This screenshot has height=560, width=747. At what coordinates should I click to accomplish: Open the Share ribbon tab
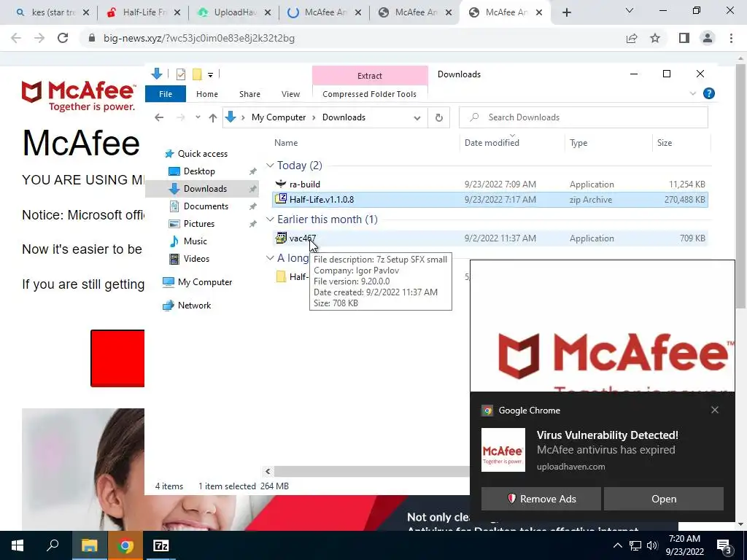tap(249, 94)
